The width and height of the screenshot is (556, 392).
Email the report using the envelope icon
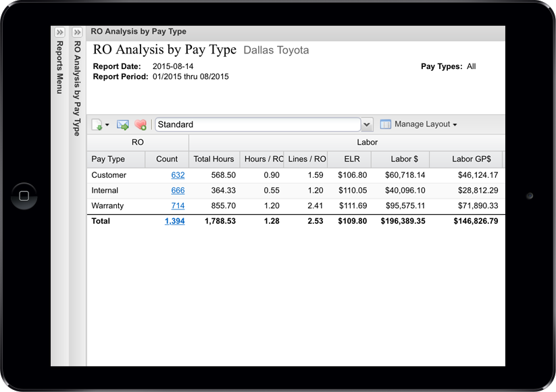coord(123,124)
